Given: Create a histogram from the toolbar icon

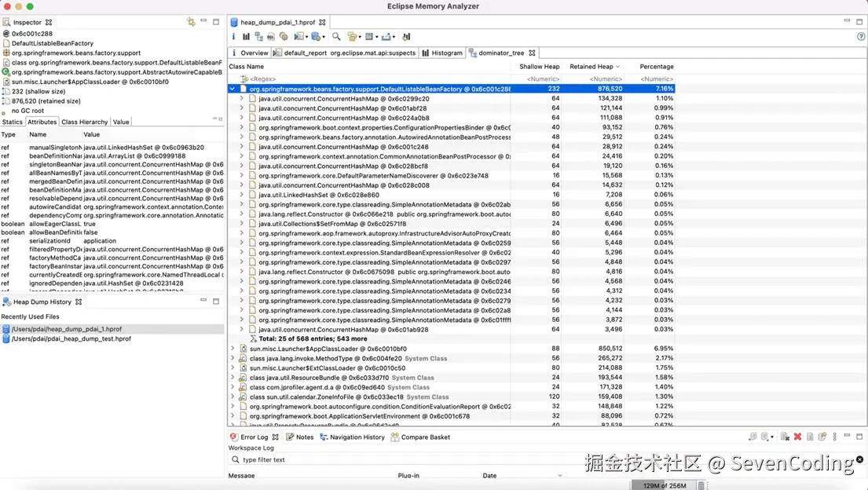Looking at the screenshot, I should tap(246, 37).
